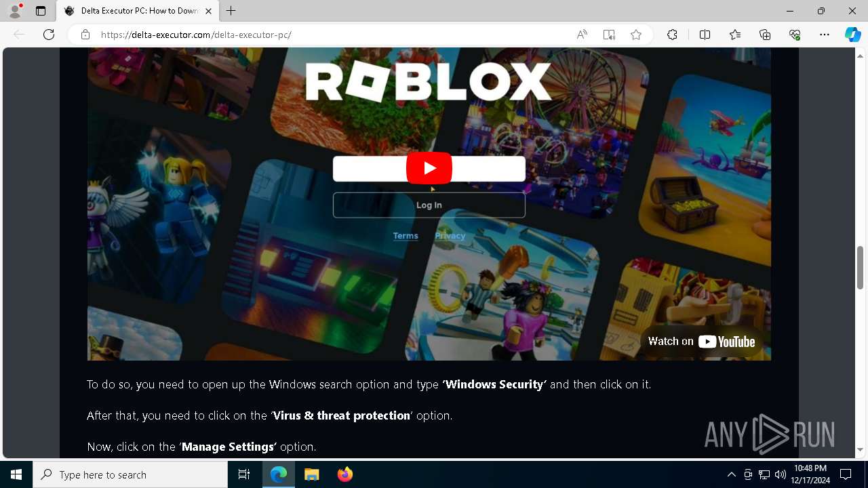868x488 pixels.
Task: Enter Immersive Reader mode
Action: [x=609, y=35]
